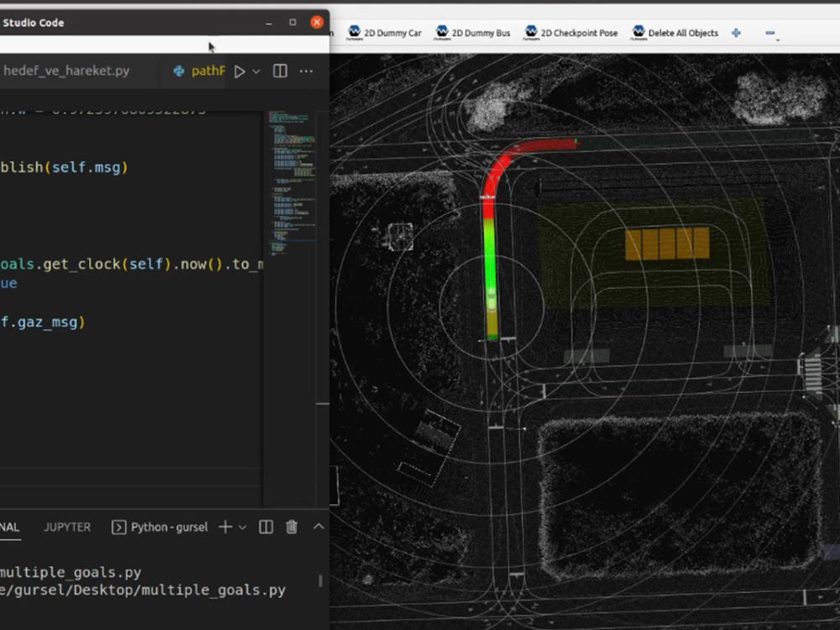Kill terminal using trash icon
The width and height of the screenshot is (840, 630).
tap(291, 528)
